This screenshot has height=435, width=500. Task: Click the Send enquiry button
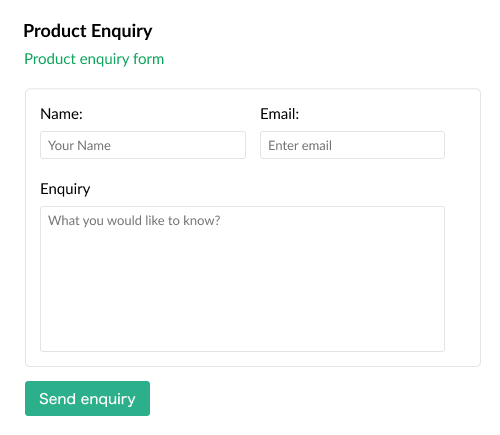[87, 398]
